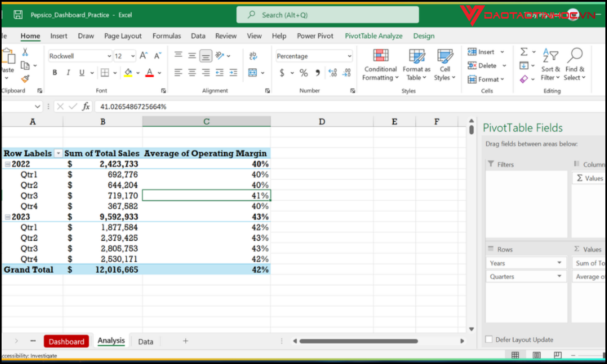Enable Defer Layout Update checkbox
607x364 pixels.
(489, 339)
